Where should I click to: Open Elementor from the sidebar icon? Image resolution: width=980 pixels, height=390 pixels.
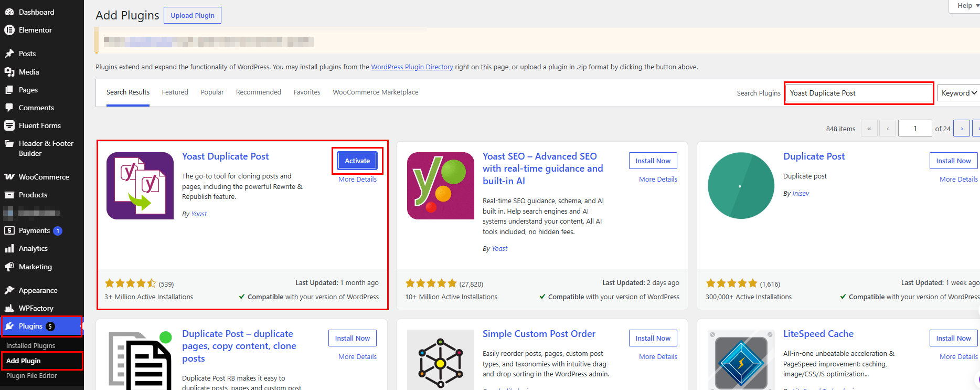9,30
